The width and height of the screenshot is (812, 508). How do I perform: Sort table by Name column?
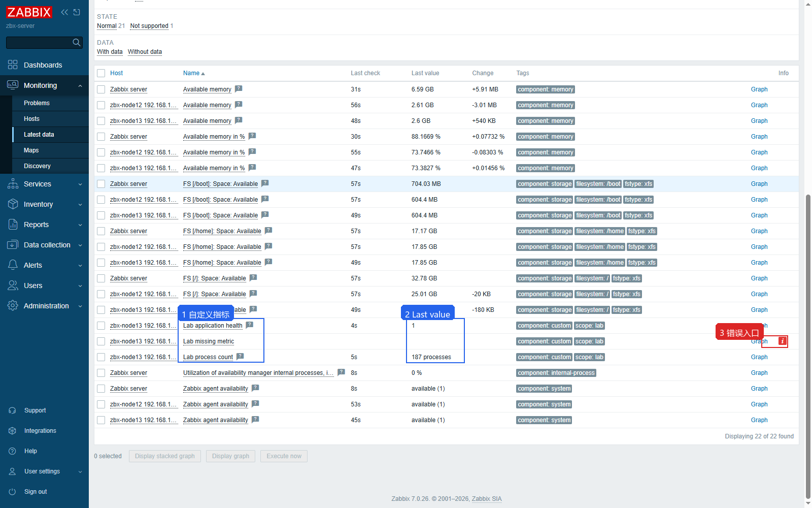pos(194,73)
